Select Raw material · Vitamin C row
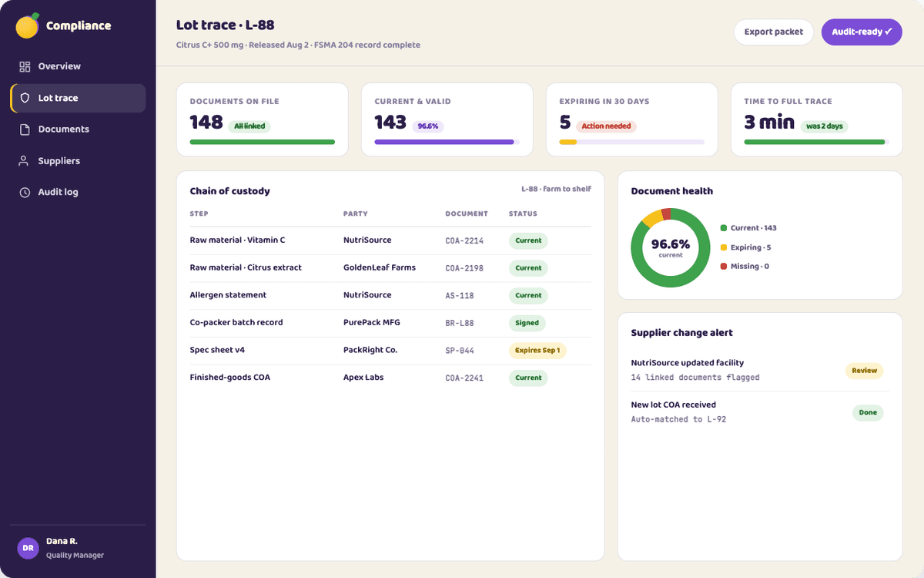 click(x=390, y=240)
